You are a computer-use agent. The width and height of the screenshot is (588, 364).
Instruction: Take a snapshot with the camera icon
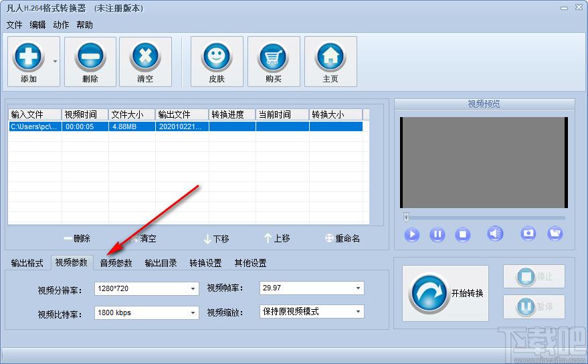pos(528,234)
